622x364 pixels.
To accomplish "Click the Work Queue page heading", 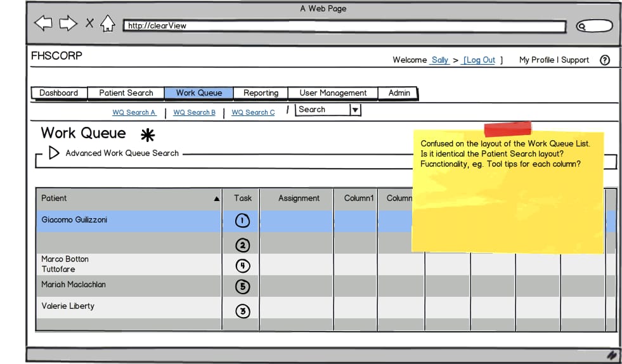I will [x=83, y=133].
